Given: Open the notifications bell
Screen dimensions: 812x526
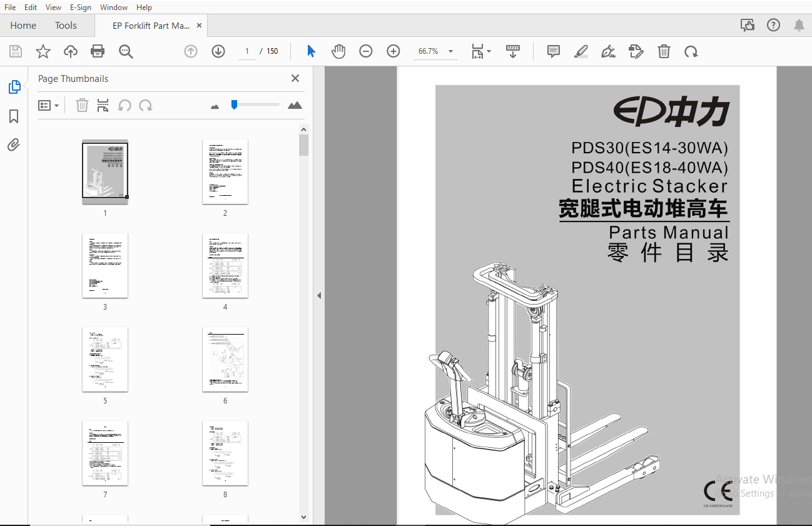Looking at the screenshot, I should click(x=799, y=26).
